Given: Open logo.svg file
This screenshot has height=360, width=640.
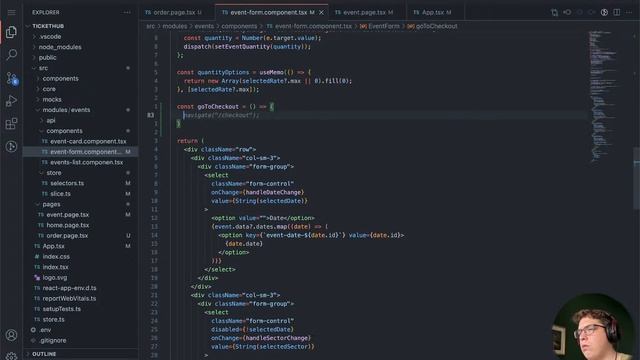Looking at the screenshot, I should click(55, 278).
